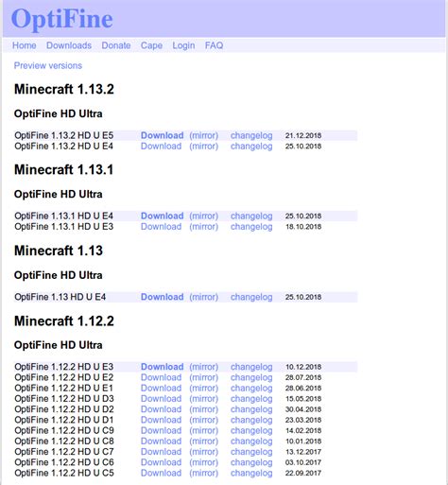448x485 pixels.
Task: Download OptiFine 1.12.2 HD U C8
Action: pos(161,442)
